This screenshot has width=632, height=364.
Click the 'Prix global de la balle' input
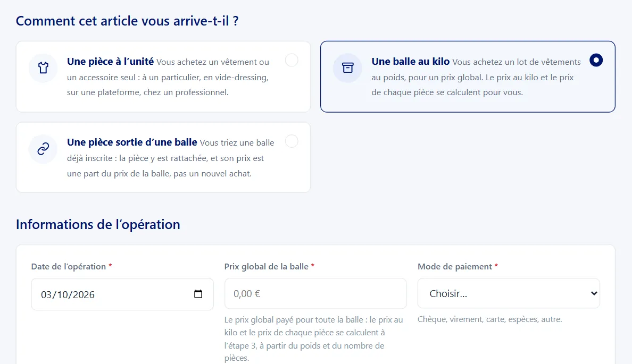coord(315,293)
